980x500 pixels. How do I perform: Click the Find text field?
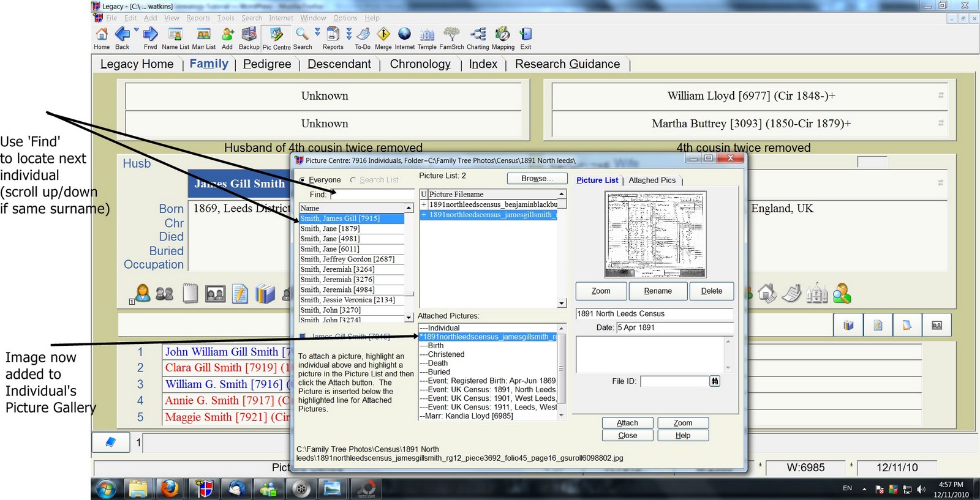pos(372,195)
